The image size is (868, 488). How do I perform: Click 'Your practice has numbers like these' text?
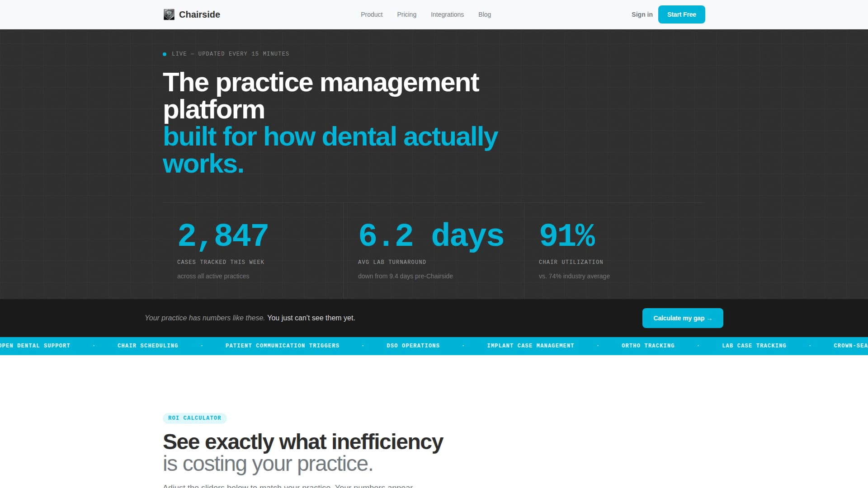click(x=204, y=318)
